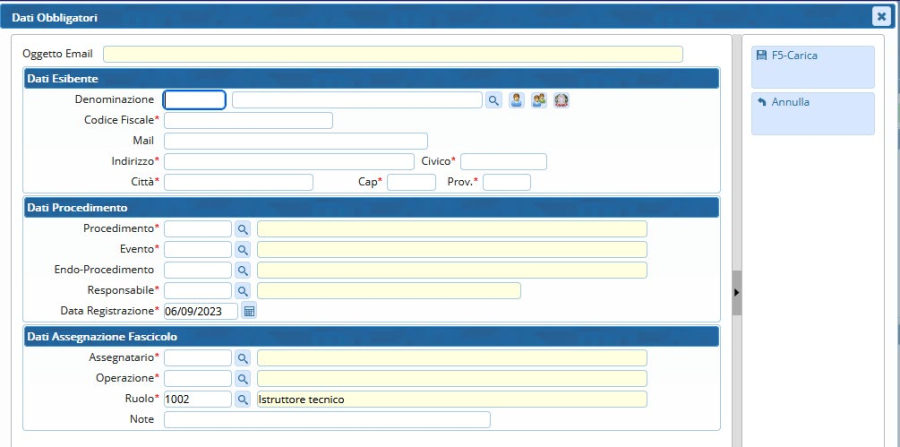Viewport: 900px width, 447px height.
Task: Click the two-person group icon beside Denominazione
Action: (539, 100)
